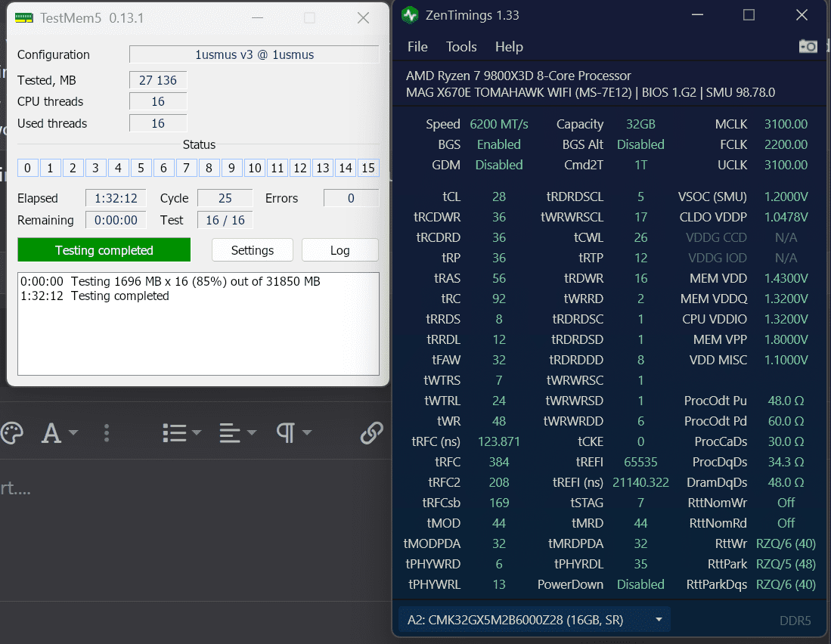
Task: Click the ProcOdt Pd value 60.0 Ω
Action: [x=786, y=421]
